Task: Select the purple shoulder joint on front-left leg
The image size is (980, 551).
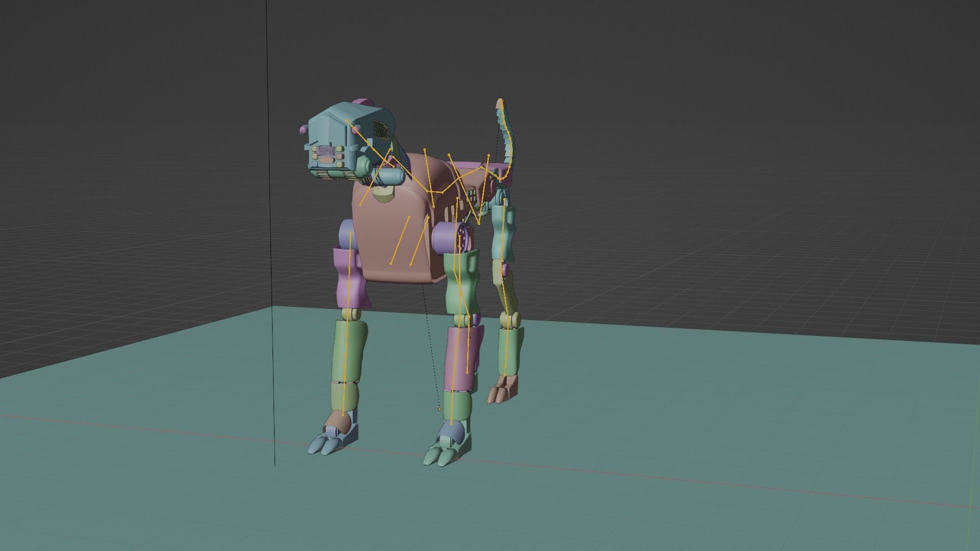Action: 347,234
